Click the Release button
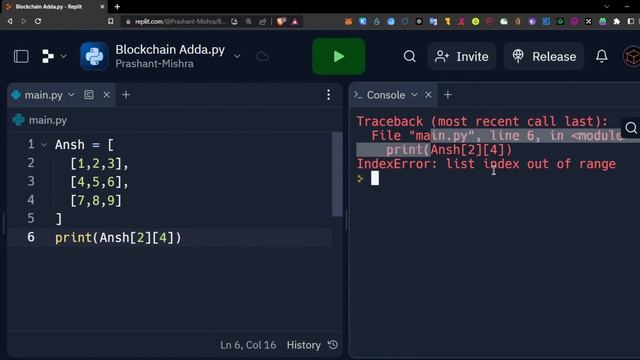Screen dimensions: 640x360 [544, 56]
